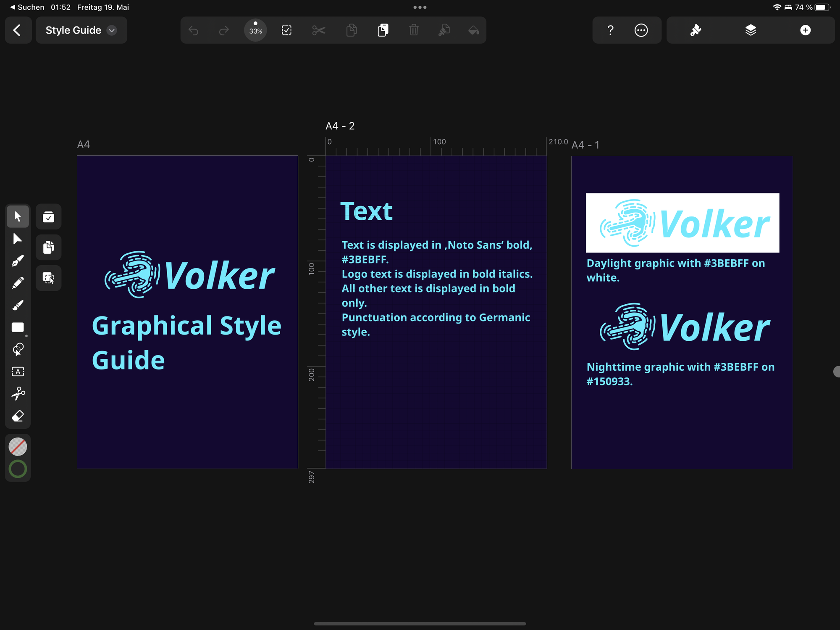840x630 pixels.
Task: Select the Pencil tool
Action: pos(18,283)
